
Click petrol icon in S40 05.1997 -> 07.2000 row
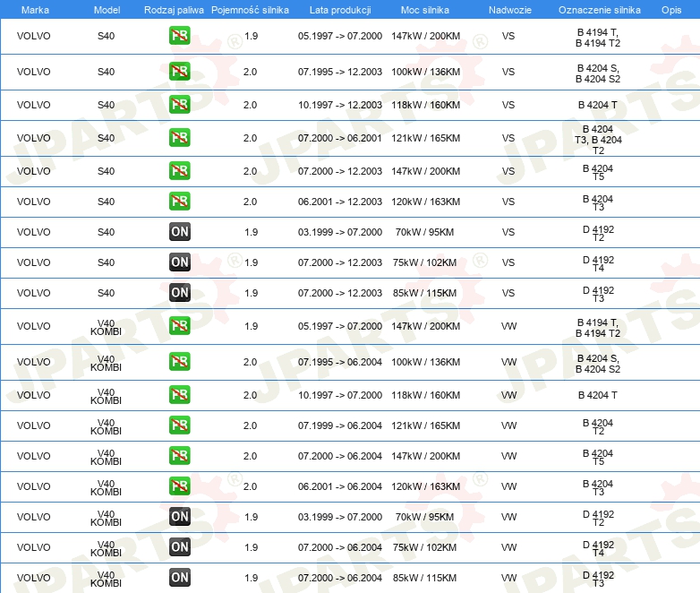pyautogui.click(x=179, y=36)
